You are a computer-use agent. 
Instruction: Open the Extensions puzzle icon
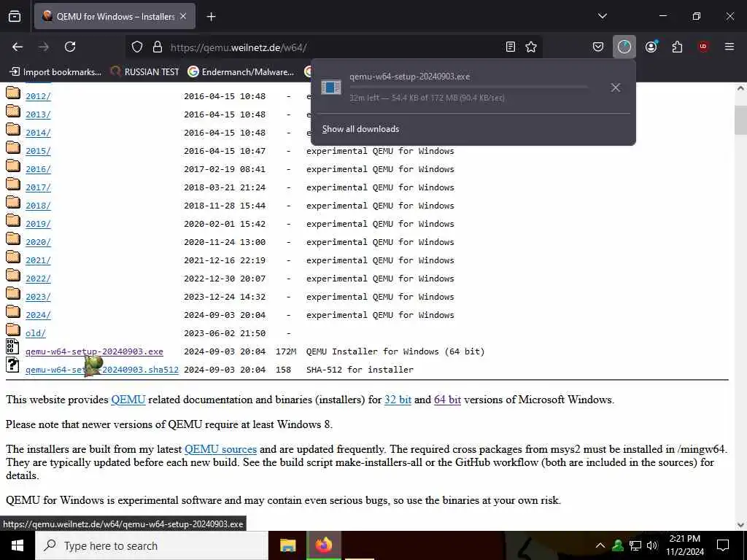click(677, 47)
